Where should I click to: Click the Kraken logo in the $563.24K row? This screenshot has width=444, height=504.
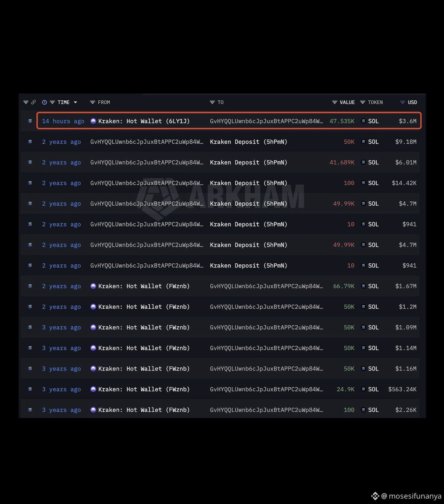point(93,389)
